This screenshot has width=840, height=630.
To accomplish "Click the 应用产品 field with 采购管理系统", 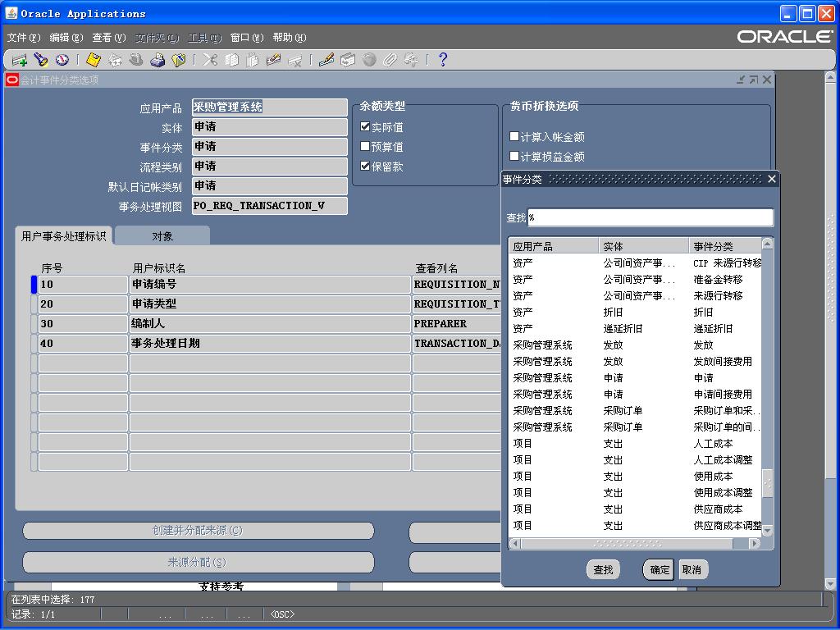I will [x=269, y=107].
